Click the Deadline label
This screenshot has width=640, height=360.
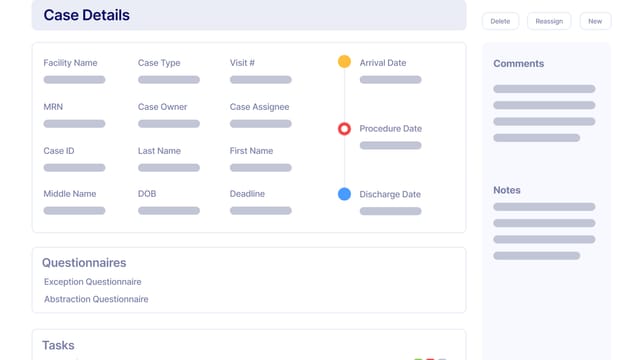click(247, 194)
